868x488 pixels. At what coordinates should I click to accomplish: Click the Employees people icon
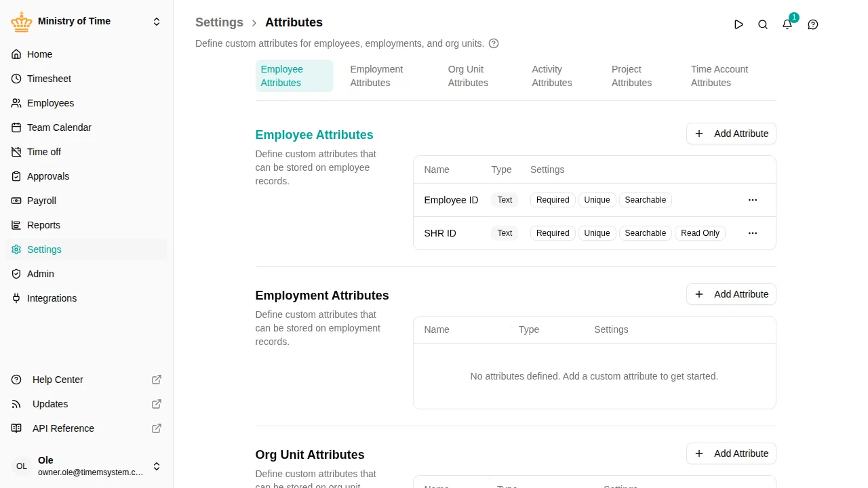coord(16,103)
